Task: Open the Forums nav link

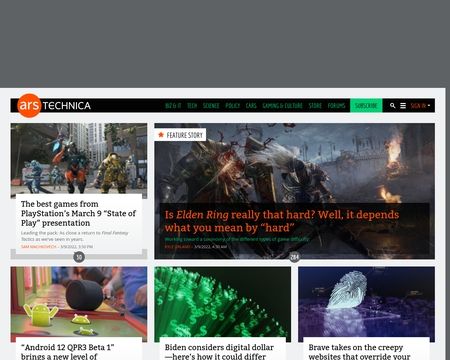Action: (x=336, y=106)
